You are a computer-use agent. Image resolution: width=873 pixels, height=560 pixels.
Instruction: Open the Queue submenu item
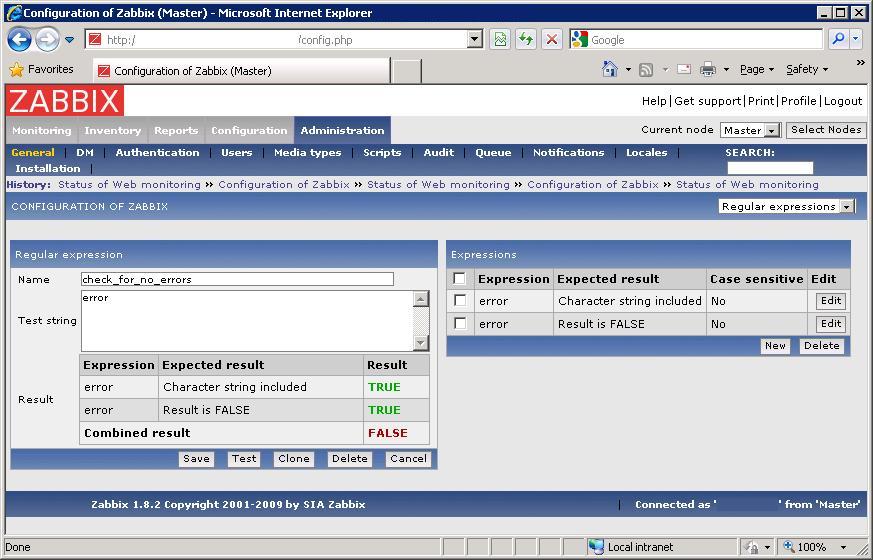tap(493, 153)
